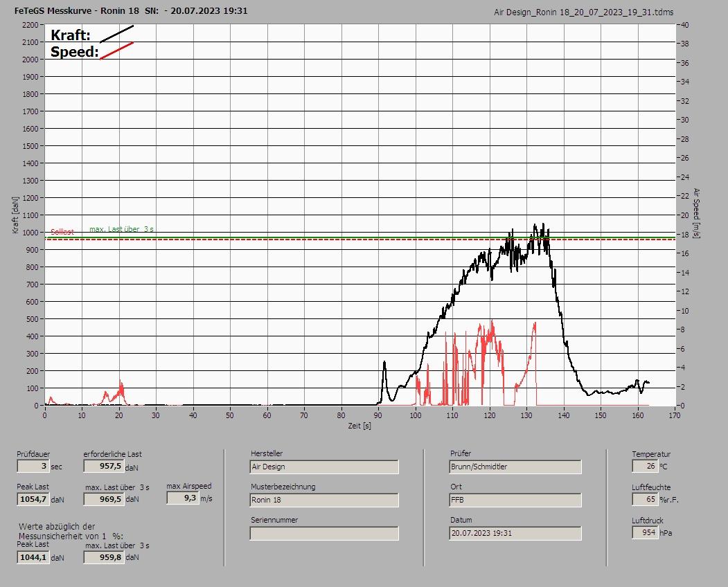
Task: Click the red Solllast line label
Action: pyautogui.click(x=62, y=232)
